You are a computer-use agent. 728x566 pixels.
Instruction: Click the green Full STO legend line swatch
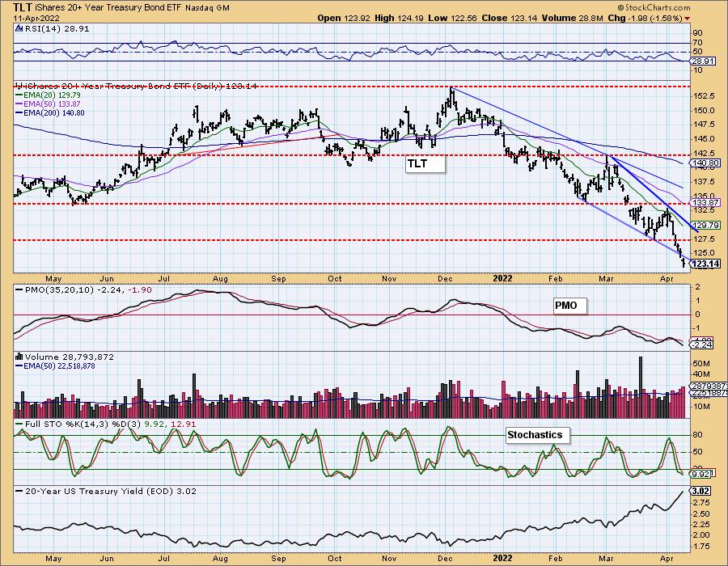[19, 424]
